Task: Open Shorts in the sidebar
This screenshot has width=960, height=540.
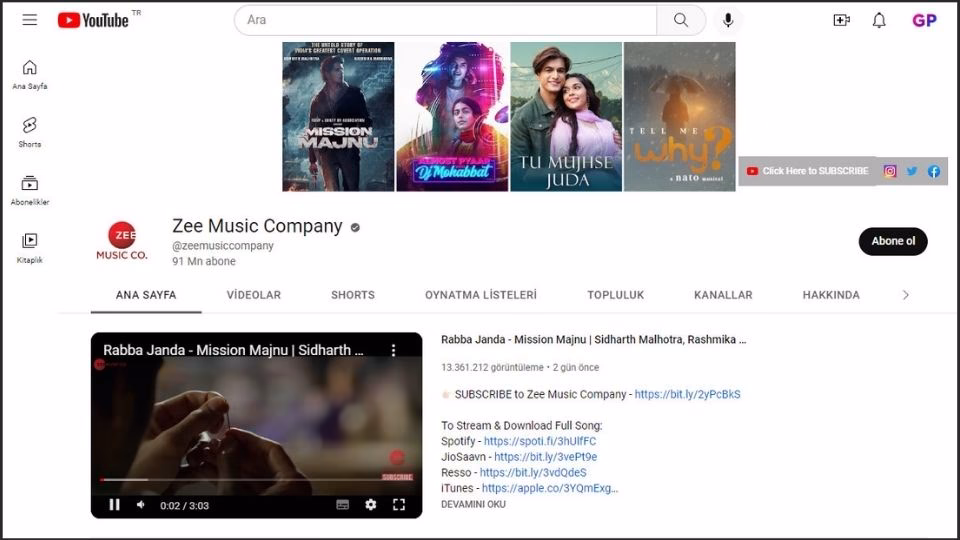Action: [x=29, y=132]
